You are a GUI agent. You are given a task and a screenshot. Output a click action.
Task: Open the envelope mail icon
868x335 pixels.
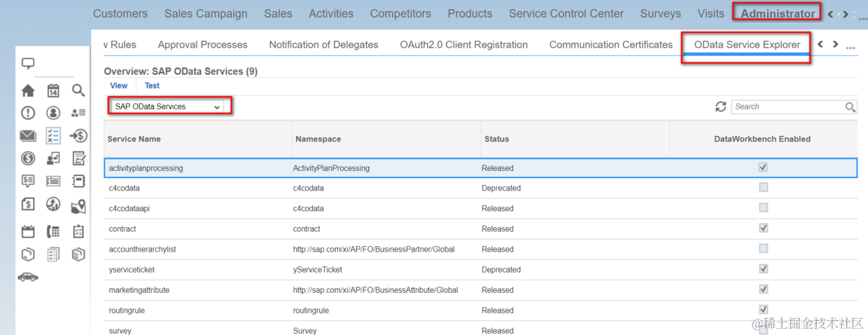point(28,136)
